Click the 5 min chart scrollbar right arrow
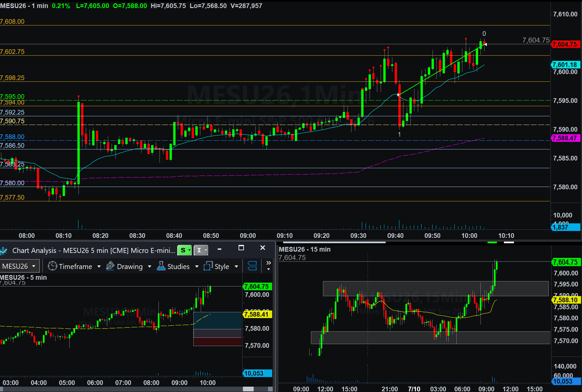Screen dimensions: 582x392 pyautogui.click(x=270, y=389)
